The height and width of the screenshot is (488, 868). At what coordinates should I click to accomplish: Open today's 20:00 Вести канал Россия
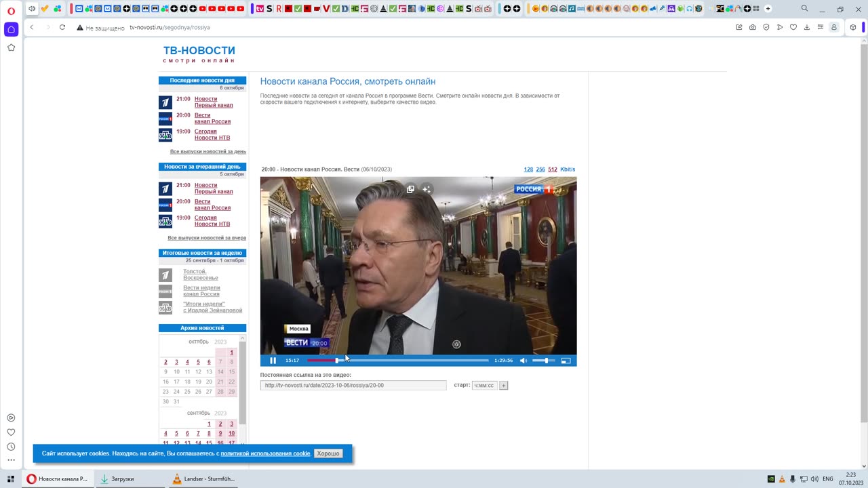tap(212, 119)
